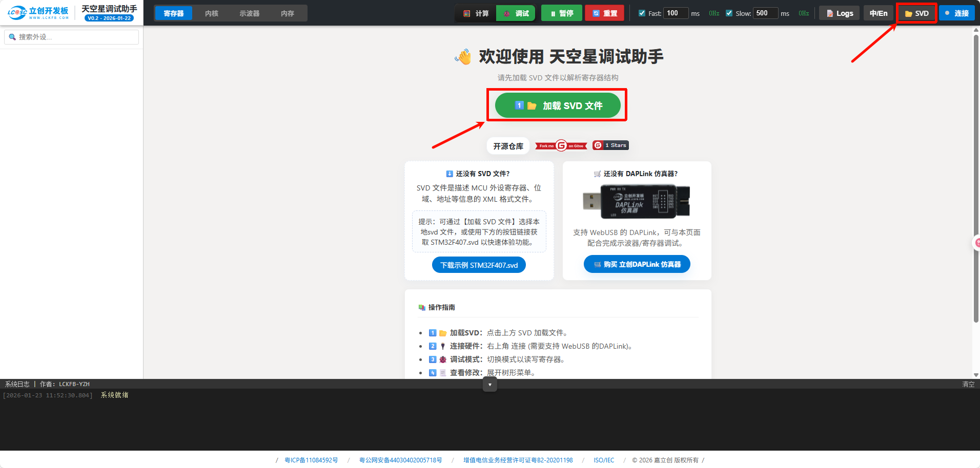The height and width of the screenshot is (468, 980).
Task: Download the example STM32F407.svd file
Action: (x=478, y=265)
